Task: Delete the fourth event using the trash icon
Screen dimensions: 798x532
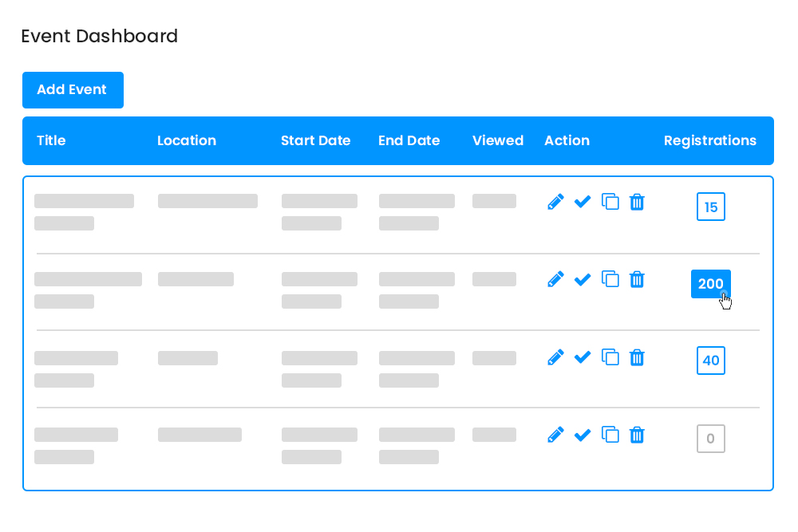Action: 637,435
